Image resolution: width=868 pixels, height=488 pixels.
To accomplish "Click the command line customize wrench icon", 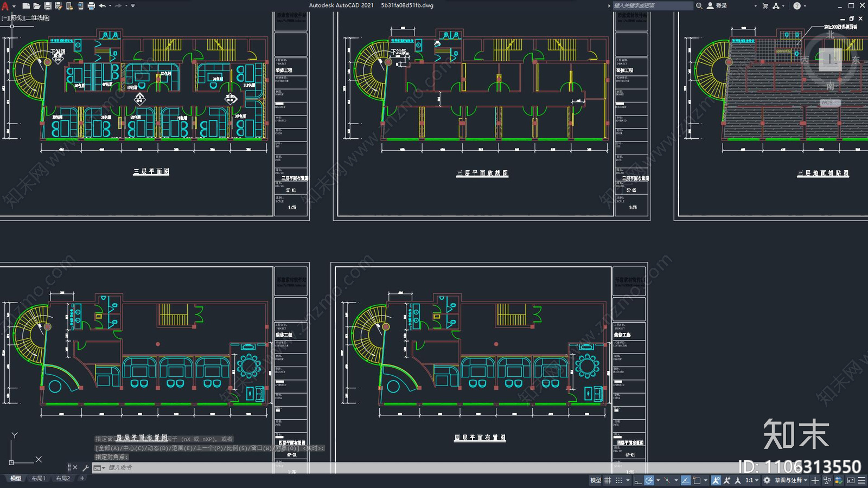I will tap(85, 467).
